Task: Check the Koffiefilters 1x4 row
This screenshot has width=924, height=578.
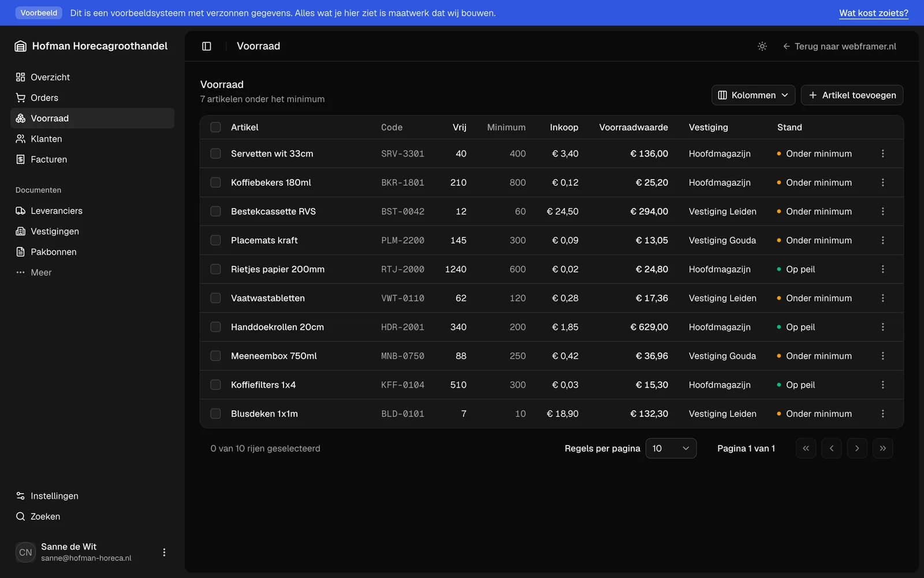Action: pos(215,385)
